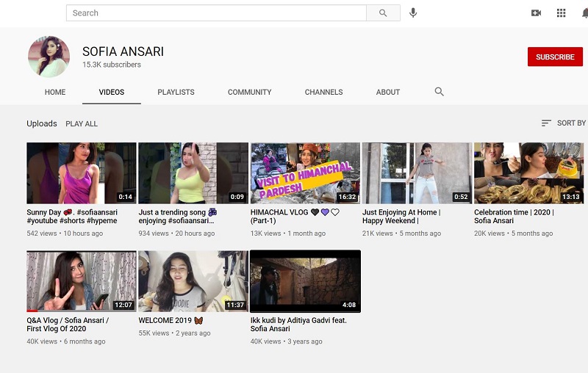Image resolution: width=588 pixels, height=373 pixels.
Task: Click the Uploads heading
Action: tap(42, 123)
